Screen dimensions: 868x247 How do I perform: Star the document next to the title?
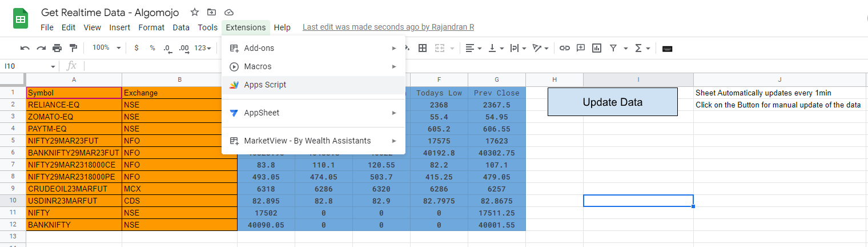[x=195, y=12]
